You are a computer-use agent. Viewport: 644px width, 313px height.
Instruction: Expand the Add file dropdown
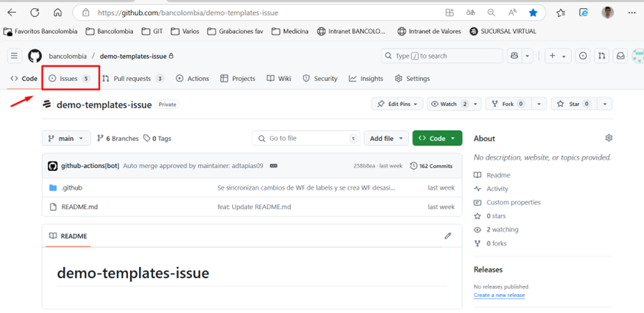click(x=386, y=139)
